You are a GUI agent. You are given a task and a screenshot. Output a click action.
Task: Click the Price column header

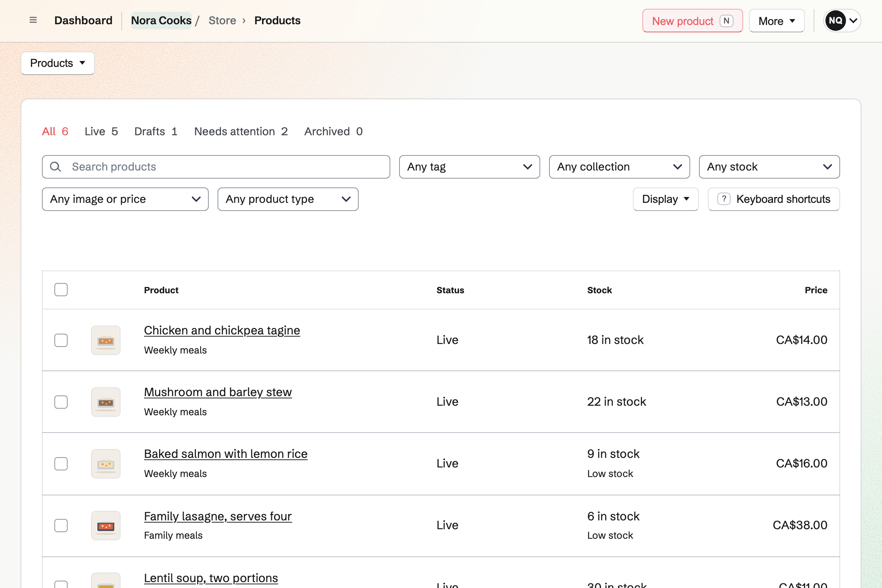point(816,290)
